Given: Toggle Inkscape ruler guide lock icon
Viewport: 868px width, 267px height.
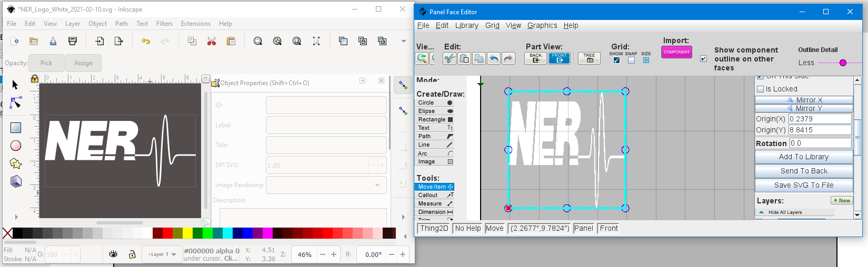Looking at the screenshot, I should (35, 79).
